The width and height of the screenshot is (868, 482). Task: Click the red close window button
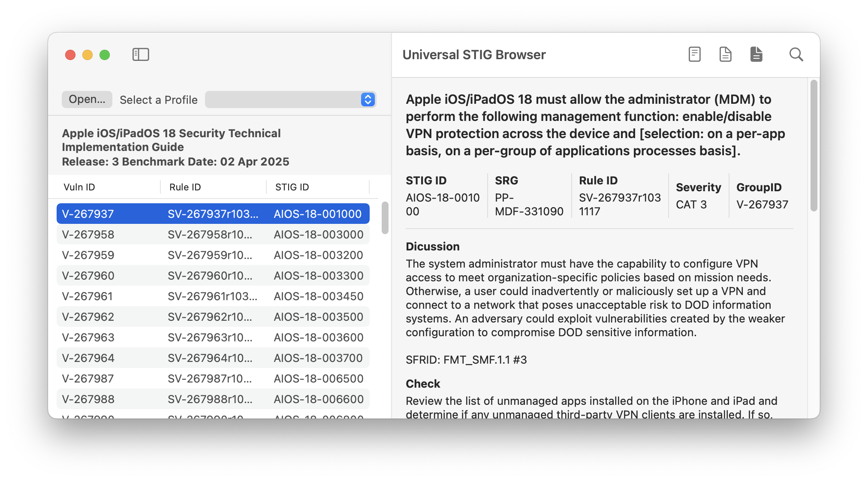(70, 55)
